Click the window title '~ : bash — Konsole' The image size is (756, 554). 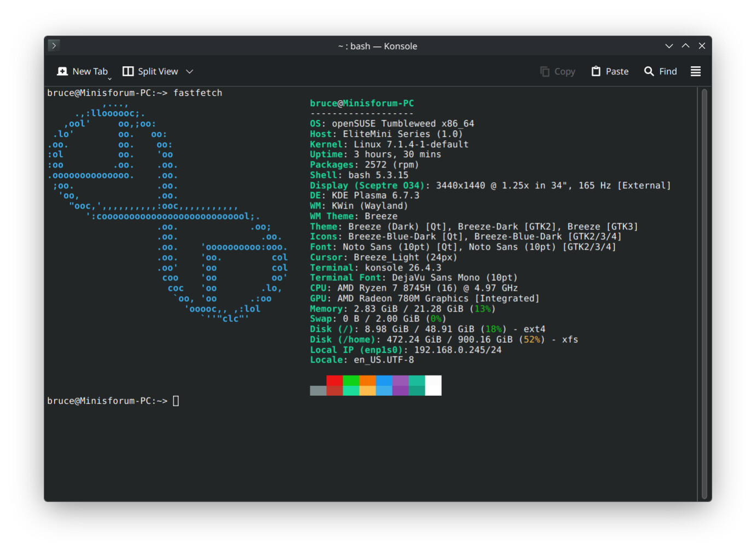coord(378,46)
